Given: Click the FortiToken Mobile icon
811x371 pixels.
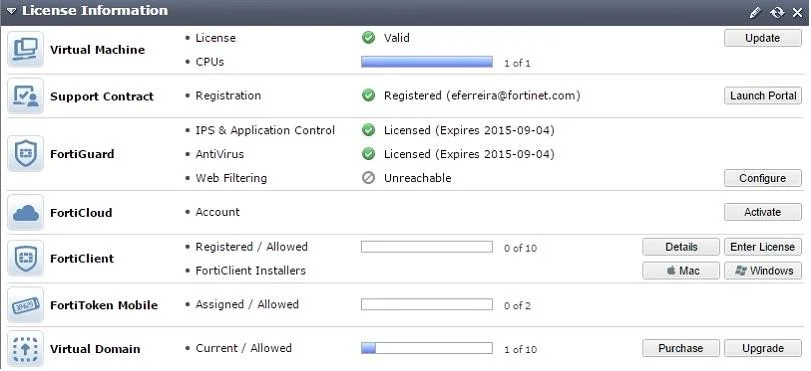Looking at the screenshot, I should pos(25,305).
